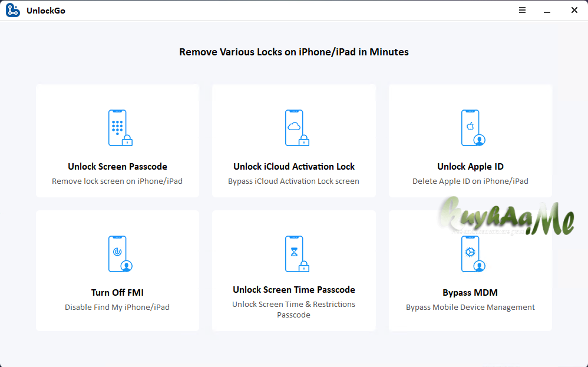Click the Unlock Screen Passcode phone icon
Screen dimensions: 588x367
[x=120, y=128]
